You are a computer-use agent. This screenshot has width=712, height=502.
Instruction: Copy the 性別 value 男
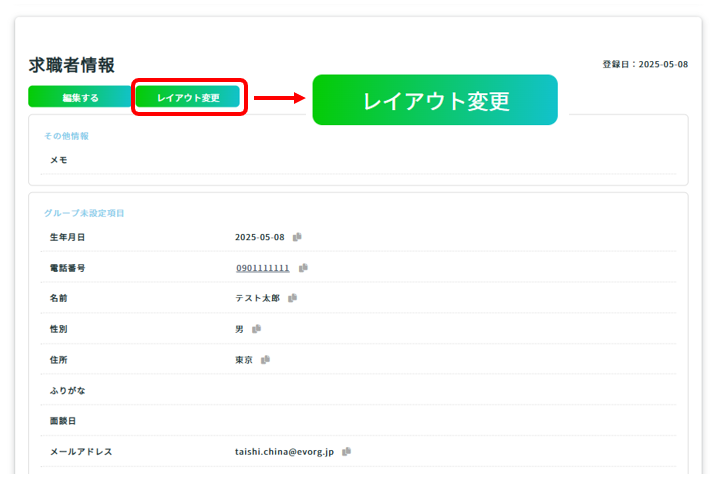[x=257, y=329]
